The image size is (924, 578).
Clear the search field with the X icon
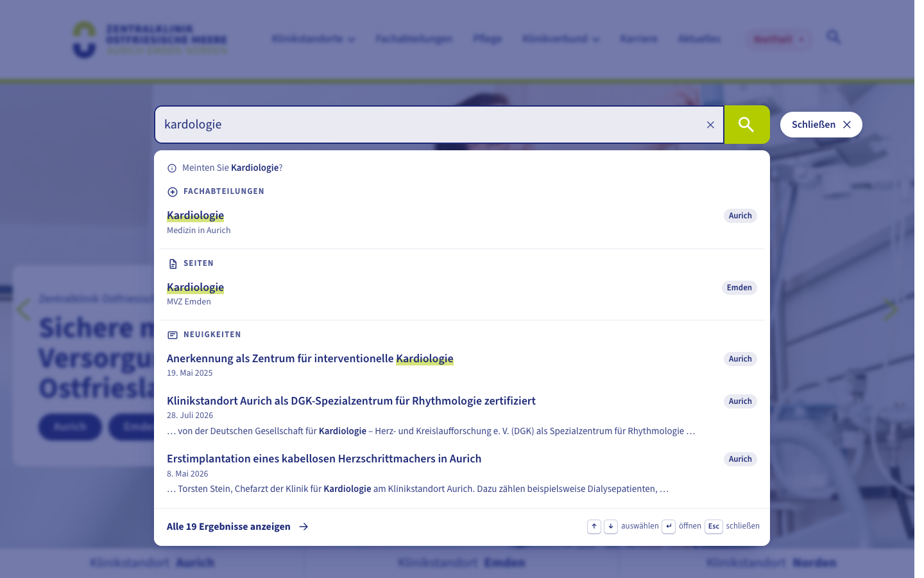(710, 125)
